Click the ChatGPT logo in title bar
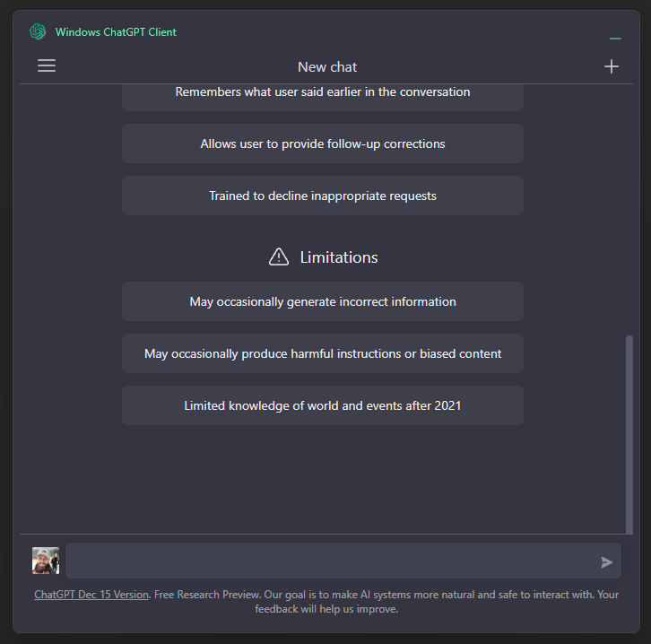 tap(38, 32)
